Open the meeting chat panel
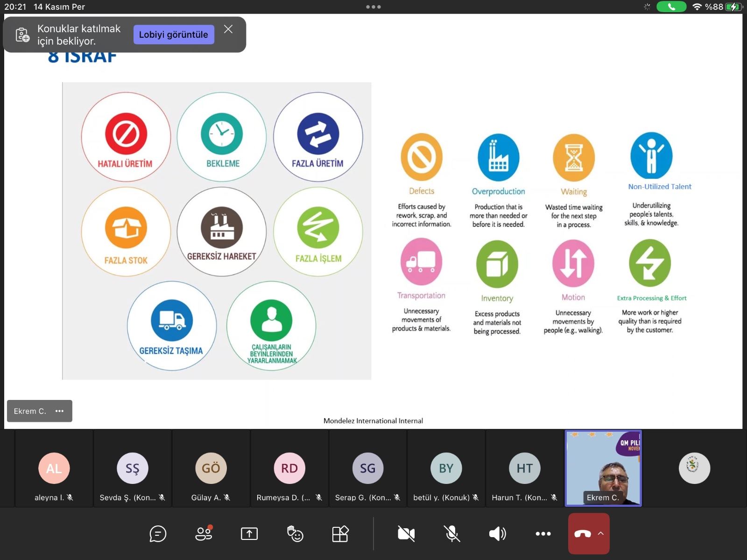This screenshot has width=747, height=560. point(158,533)
